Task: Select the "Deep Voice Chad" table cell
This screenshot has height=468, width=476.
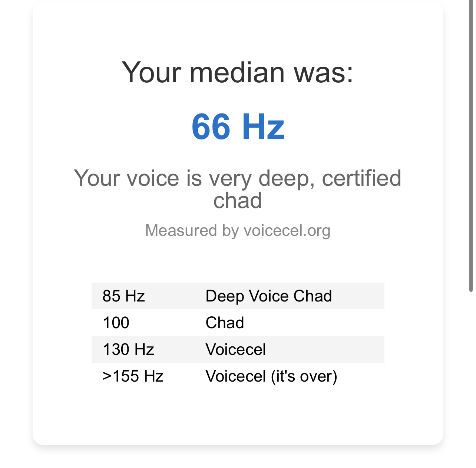Action: 268,296
